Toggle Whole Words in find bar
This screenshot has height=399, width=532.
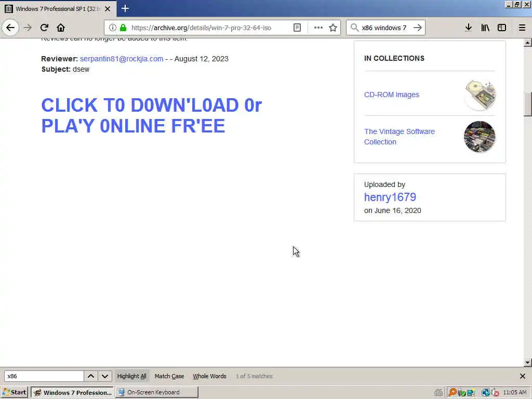209,376
